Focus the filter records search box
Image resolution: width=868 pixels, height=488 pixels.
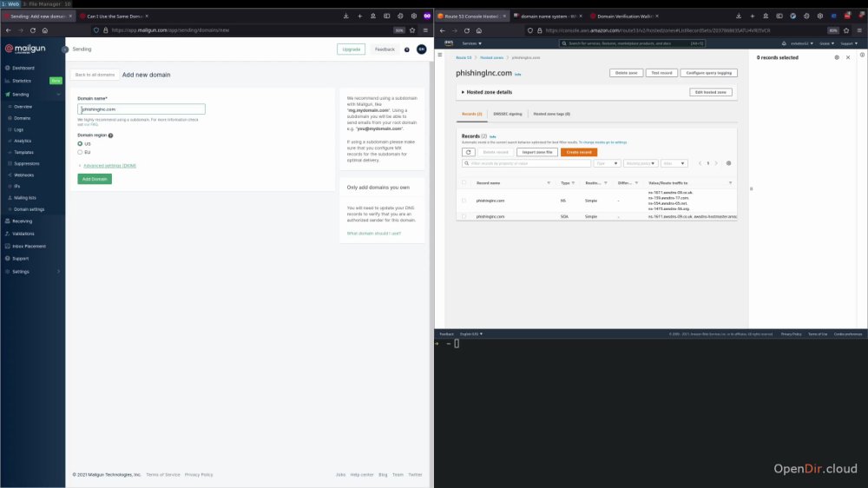[527, 163]
